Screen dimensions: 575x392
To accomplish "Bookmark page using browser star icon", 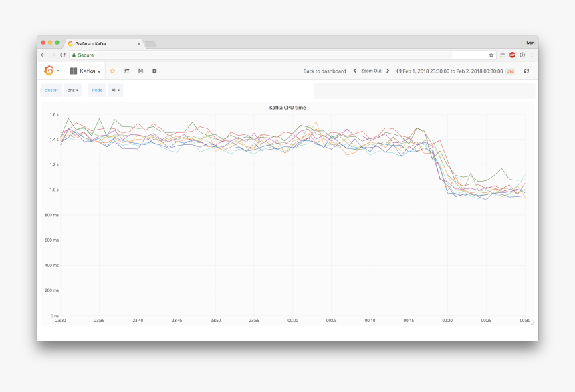I will point(491,55).
